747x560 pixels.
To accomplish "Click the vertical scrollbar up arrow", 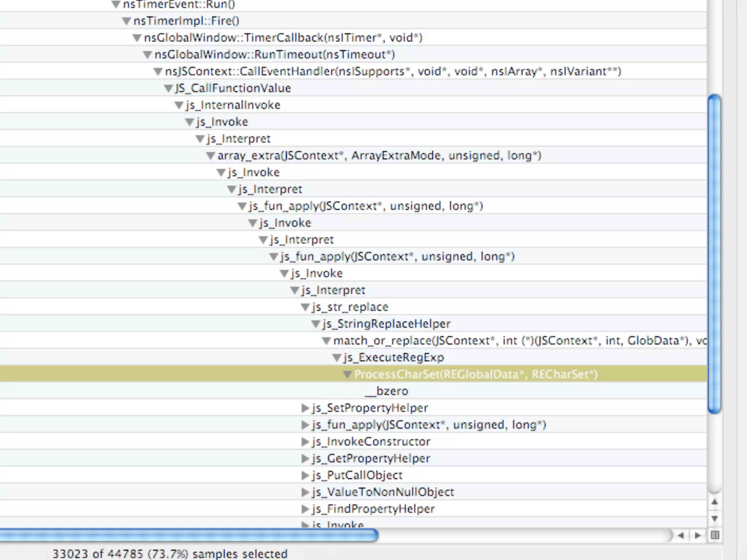I will pos(715,502).
